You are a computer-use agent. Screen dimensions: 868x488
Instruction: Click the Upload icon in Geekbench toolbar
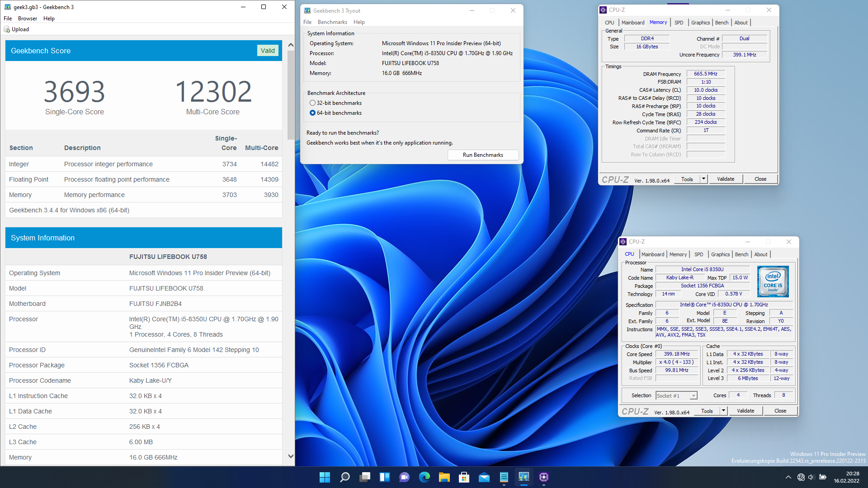[x=7, y=29]
